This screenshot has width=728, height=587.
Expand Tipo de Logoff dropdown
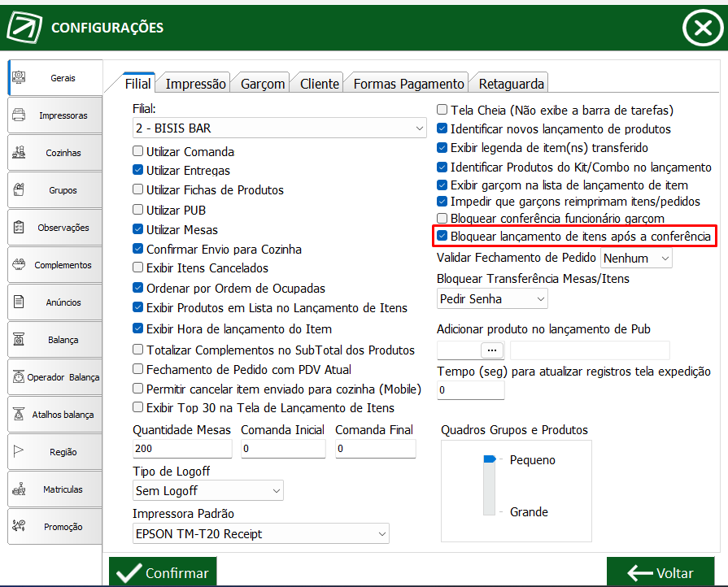pyautogui.click(x=208, y=490)
